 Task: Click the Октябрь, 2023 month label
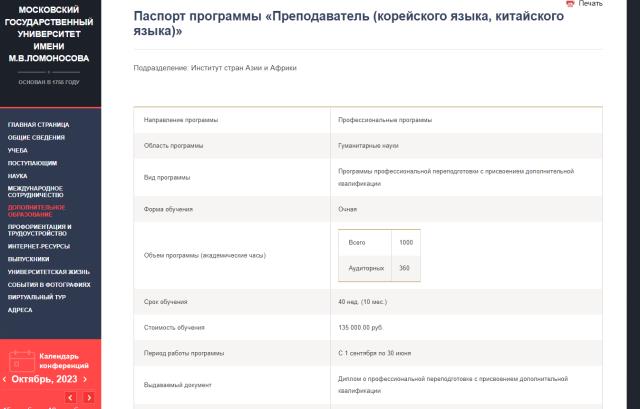44,380
